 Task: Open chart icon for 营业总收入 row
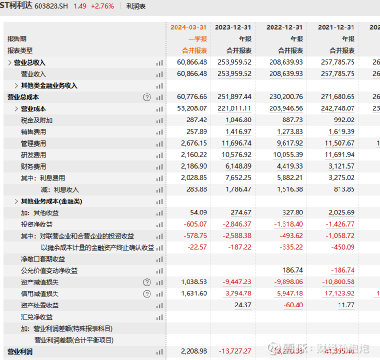160,63
